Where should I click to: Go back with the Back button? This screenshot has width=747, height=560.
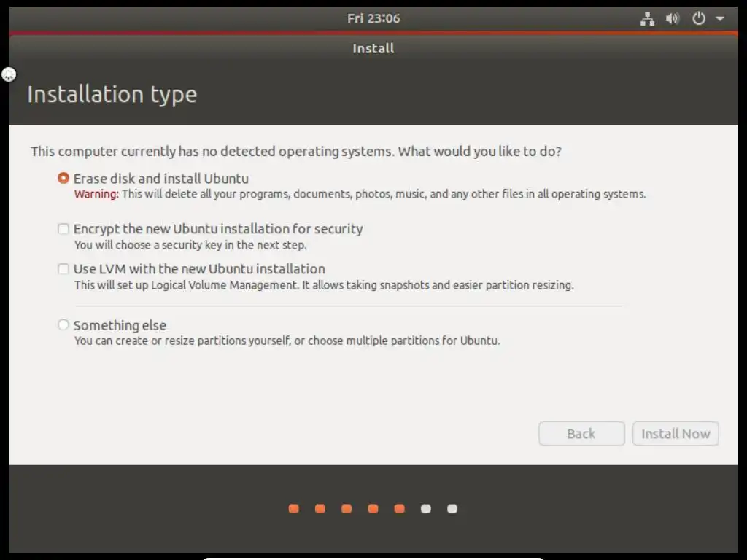click(581, 433)
